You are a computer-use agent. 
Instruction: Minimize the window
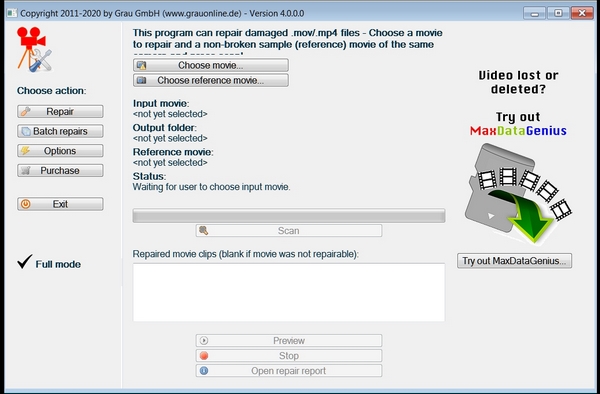(535, 13)
